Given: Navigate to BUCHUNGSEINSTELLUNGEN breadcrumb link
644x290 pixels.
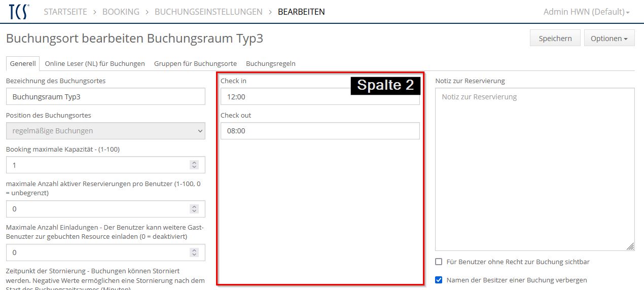Looking at the screenshot, I should 208,12.
